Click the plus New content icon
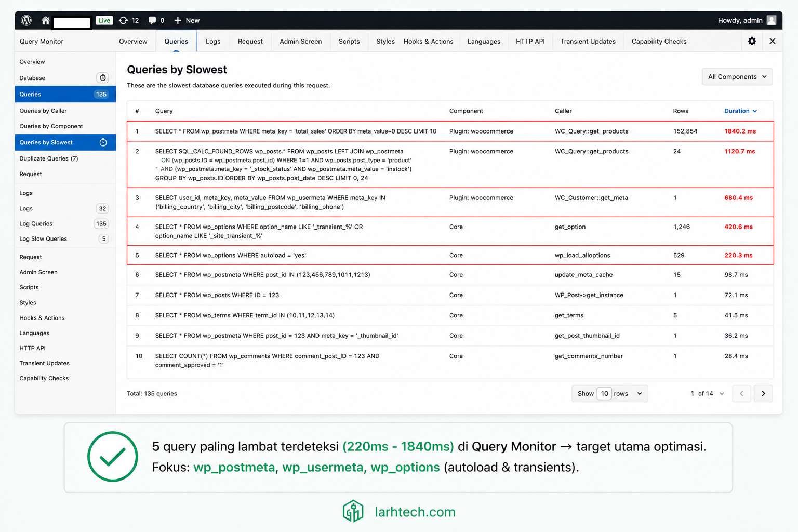798x532 pixels. click(178, 20)
